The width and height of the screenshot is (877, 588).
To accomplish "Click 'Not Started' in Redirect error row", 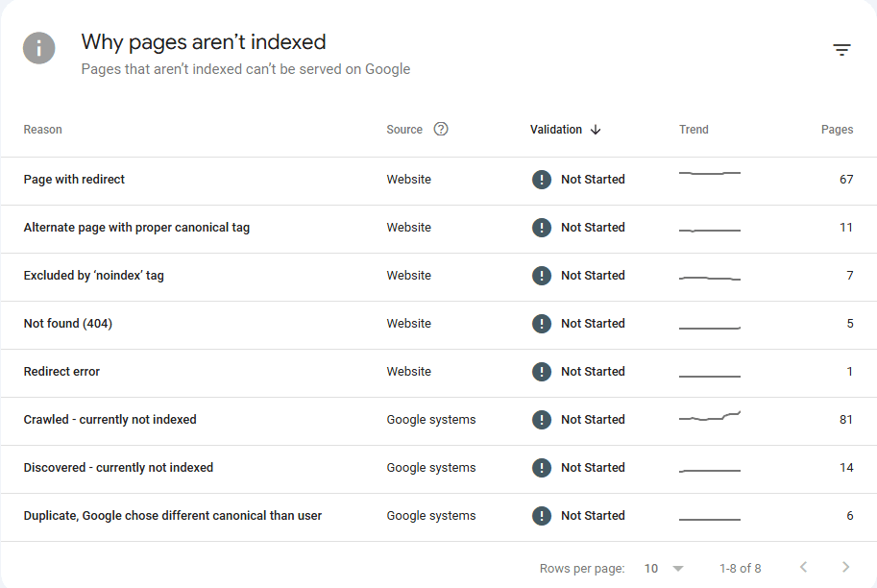I will [x=593, y=372].
